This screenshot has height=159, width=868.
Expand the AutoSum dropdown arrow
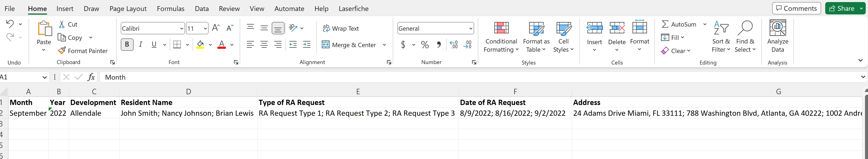[x=704, y=24]
